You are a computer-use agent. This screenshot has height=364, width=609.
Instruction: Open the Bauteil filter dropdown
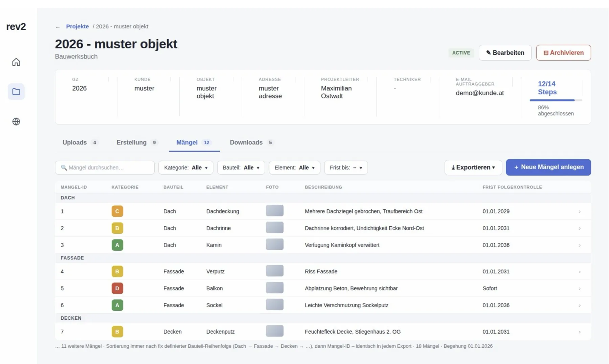point(241,168)
